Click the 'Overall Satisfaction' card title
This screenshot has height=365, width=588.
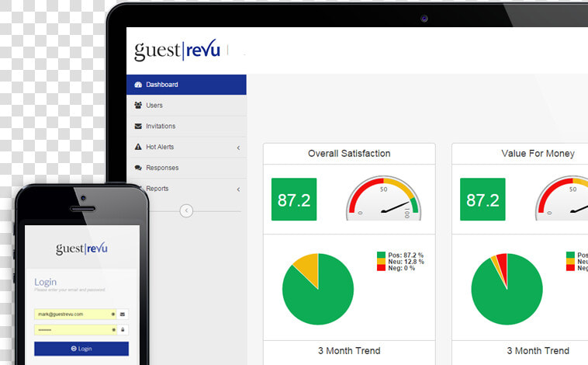point(349,154)
